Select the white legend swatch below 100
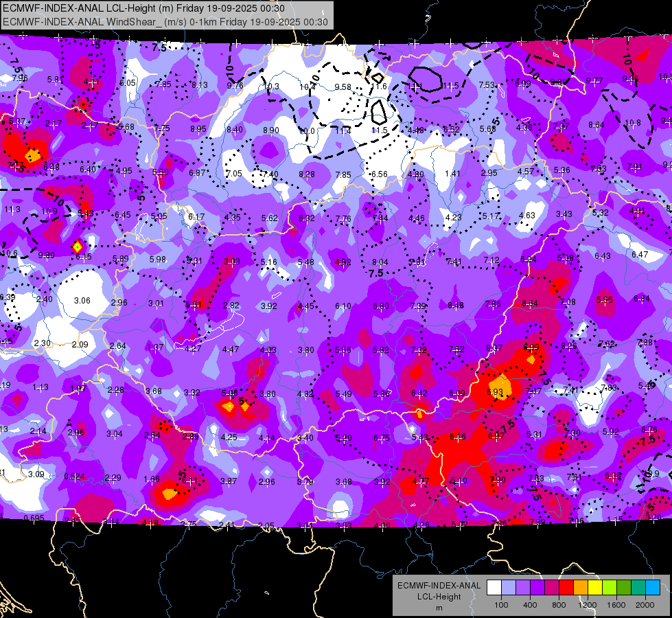 coord(494,588)
